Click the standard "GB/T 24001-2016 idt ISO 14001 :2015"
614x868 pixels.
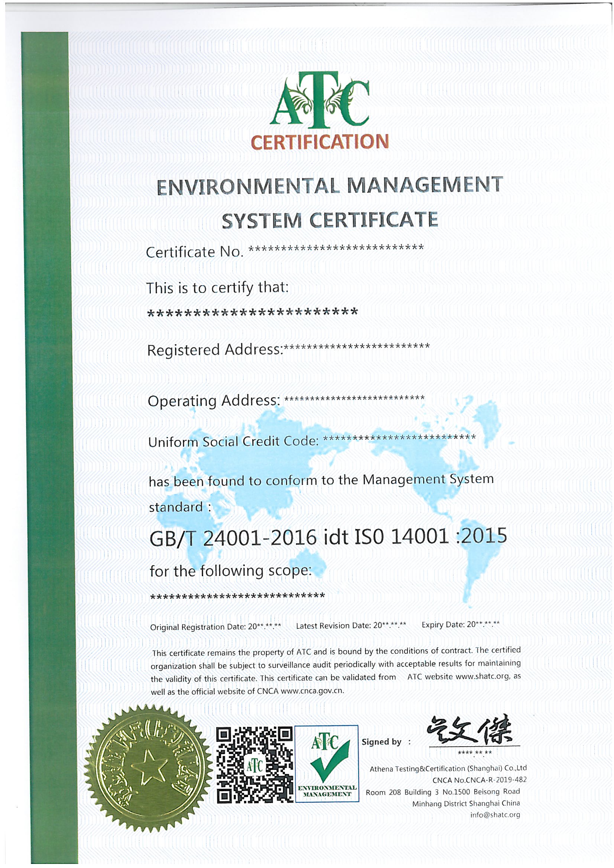[x=328, y=536]
